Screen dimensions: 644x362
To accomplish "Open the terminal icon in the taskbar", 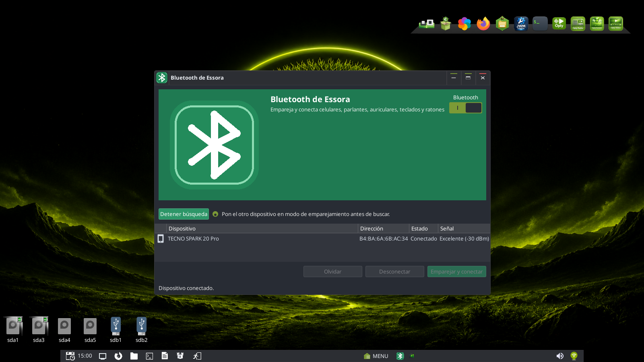I will click(x=149, y=356).
